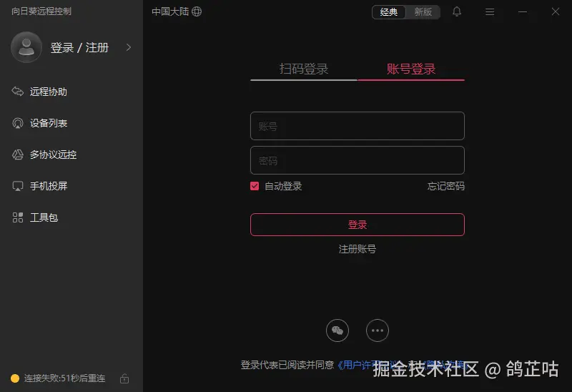
Task: Click the user avatar icon
Action: (26, 47)
